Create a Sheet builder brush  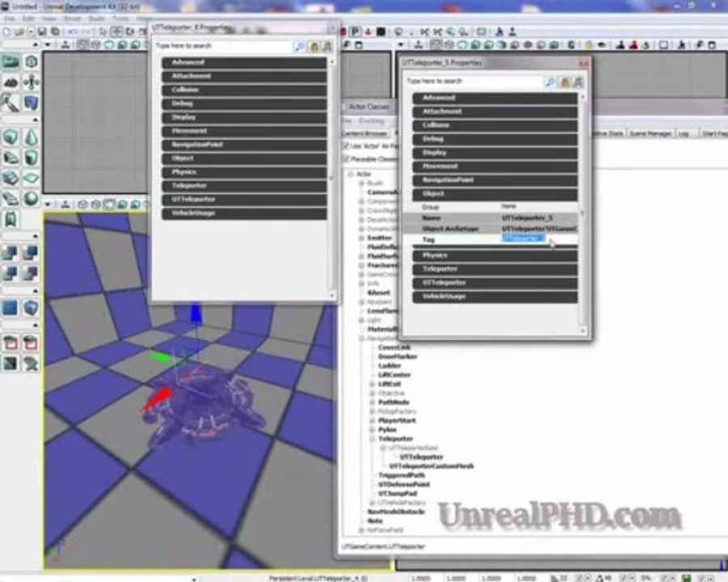coord(31,178)
